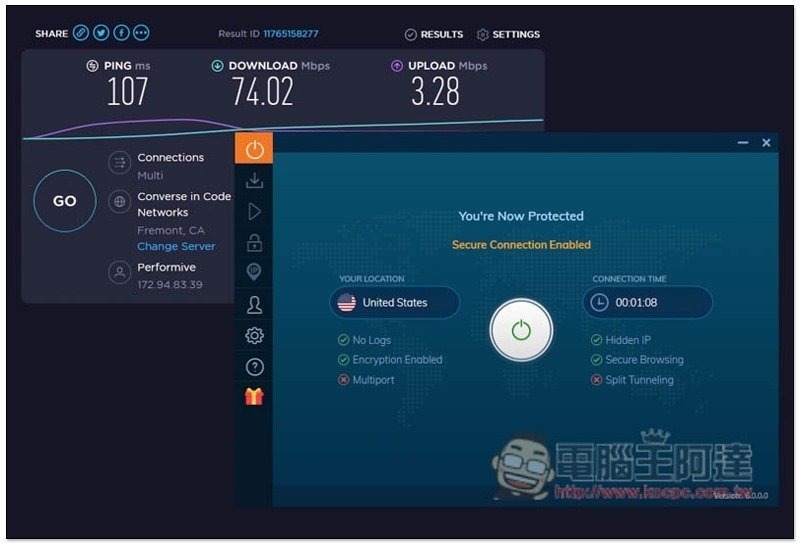Open the account profile icon in sidebar

[x=254, y=304]
